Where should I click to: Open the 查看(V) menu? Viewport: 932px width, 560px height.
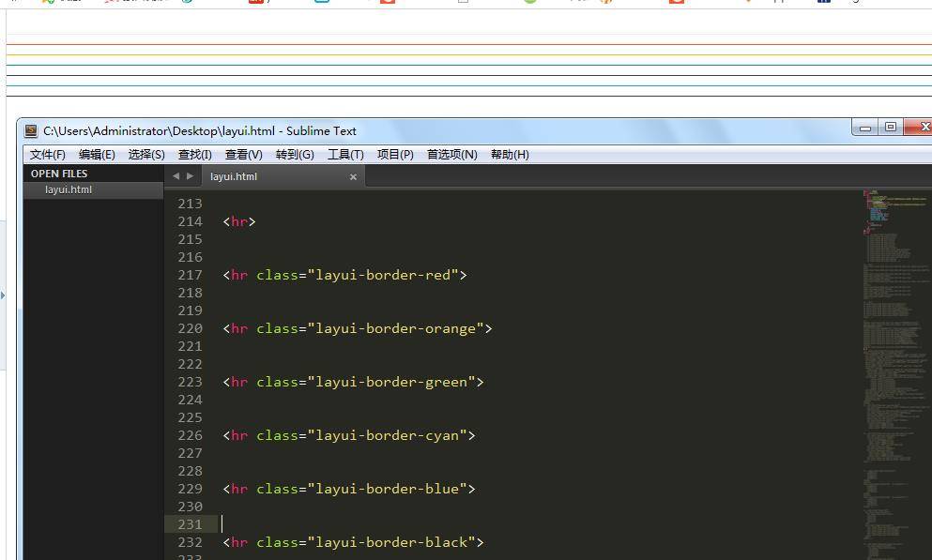coord(244,155)
